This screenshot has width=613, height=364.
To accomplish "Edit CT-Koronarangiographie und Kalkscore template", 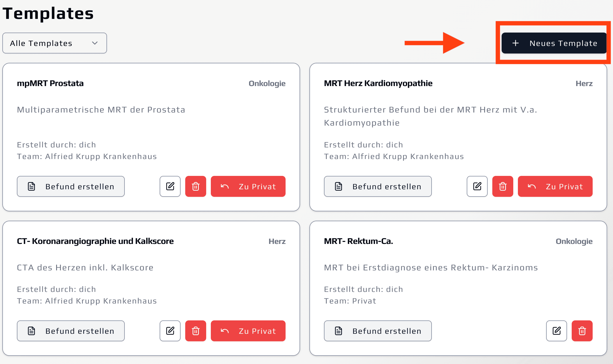I will pos(170,331).
